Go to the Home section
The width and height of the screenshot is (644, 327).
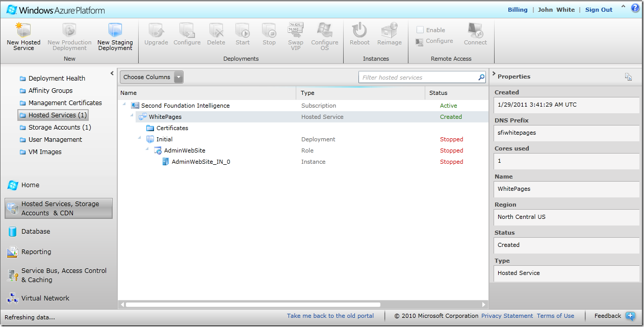click(24, 185)
